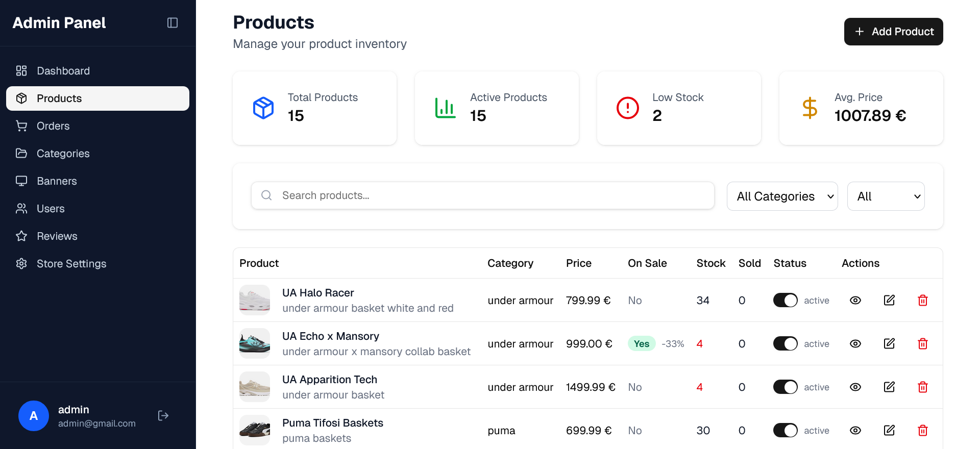View UA Apparition Tech with eye icon
Screen dimensions: 980x449
855,387
